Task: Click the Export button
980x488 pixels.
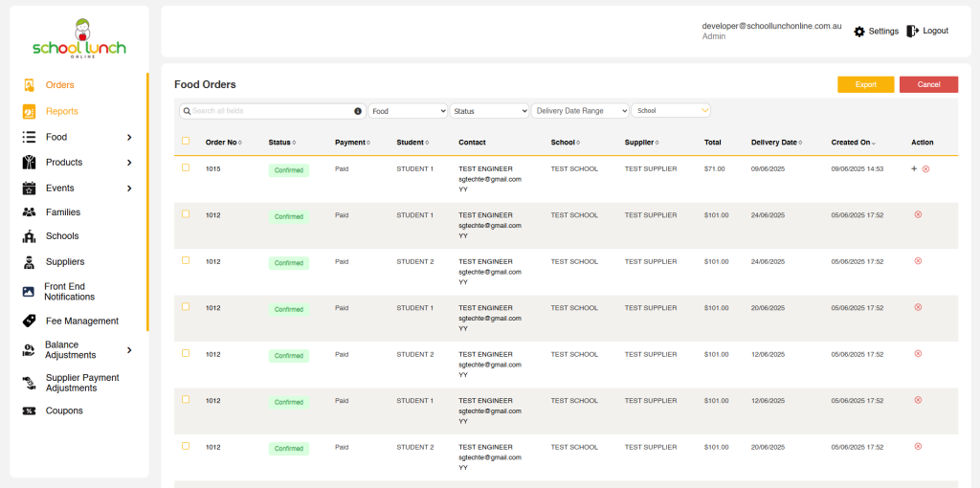Action: [865, 84]
